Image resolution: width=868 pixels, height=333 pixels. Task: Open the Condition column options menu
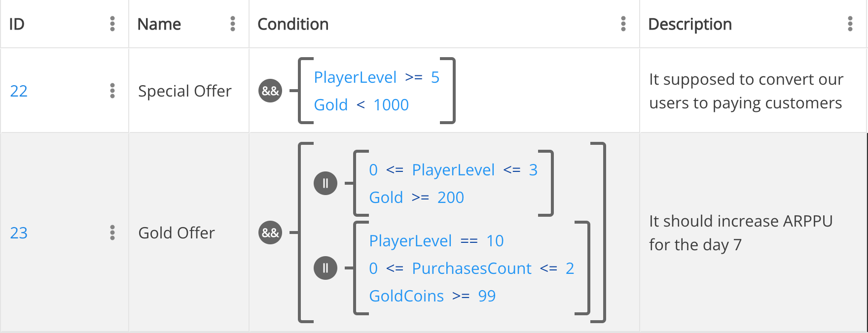(x=623, y=24)
